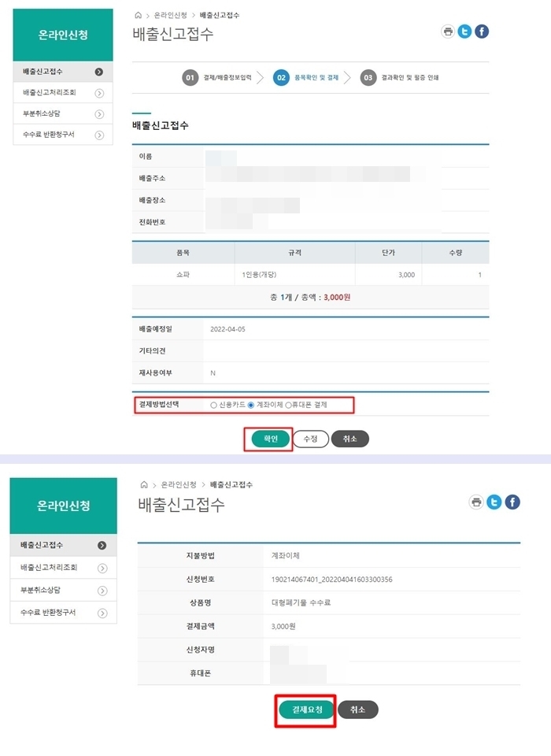551x756 pixels.
Task: Click the print icon at top right
Action: pos(447,31)
